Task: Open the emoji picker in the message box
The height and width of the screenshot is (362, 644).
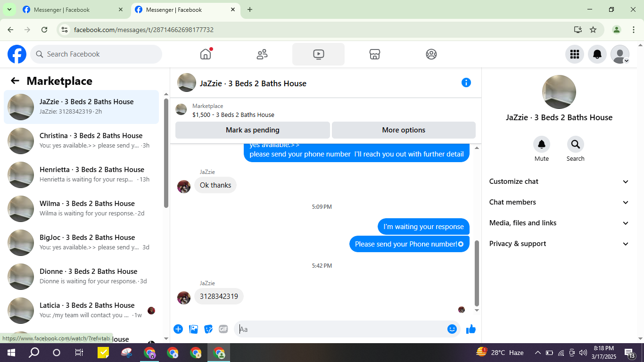Action: coord(452,329)
